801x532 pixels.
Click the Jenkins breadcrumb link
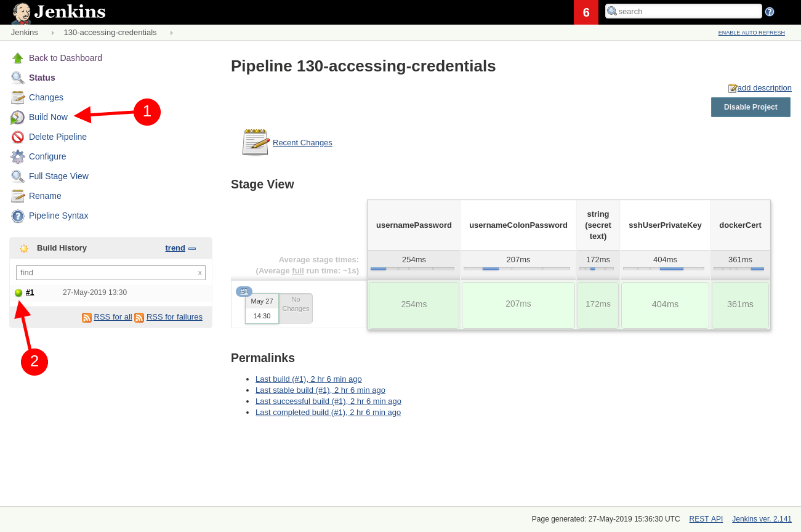coord(25,33)
